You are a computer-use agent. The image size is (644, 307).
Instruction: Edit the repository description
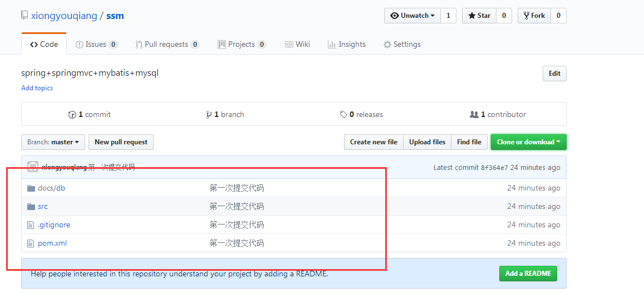(x=554, y=74)
